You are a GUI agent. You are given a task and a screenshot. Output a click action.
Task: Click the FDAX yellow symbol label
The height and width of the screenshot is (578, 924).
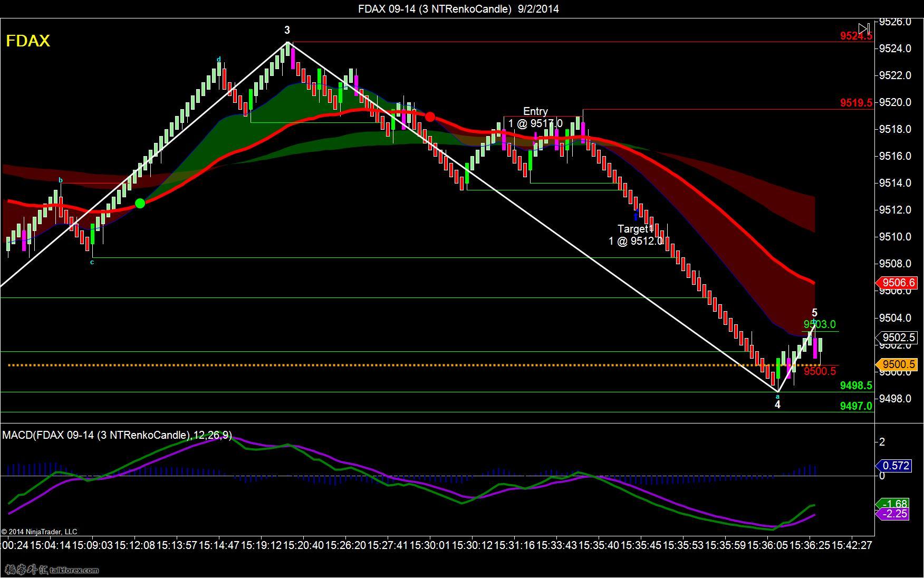28,41
